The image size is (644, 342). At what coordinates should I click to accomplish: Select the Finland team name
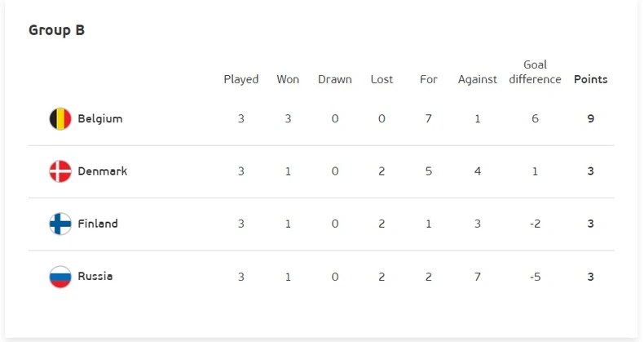[98, 224]
